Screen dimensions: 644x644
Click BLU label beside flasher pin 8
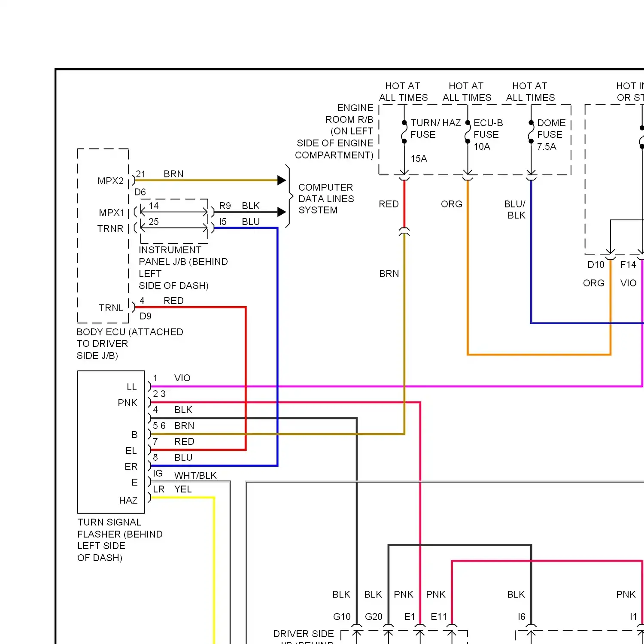pos(183,457)
